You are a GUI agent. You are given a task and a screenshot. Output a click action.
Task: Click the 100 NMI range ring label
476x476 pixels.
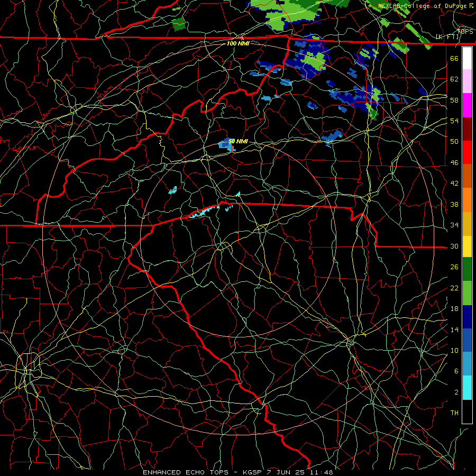point(238,43)
